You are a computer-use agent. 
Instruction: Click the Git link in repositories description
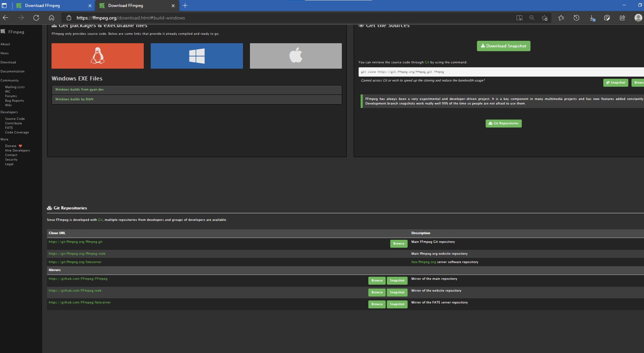pyautogui.click(x=100, y=220)
